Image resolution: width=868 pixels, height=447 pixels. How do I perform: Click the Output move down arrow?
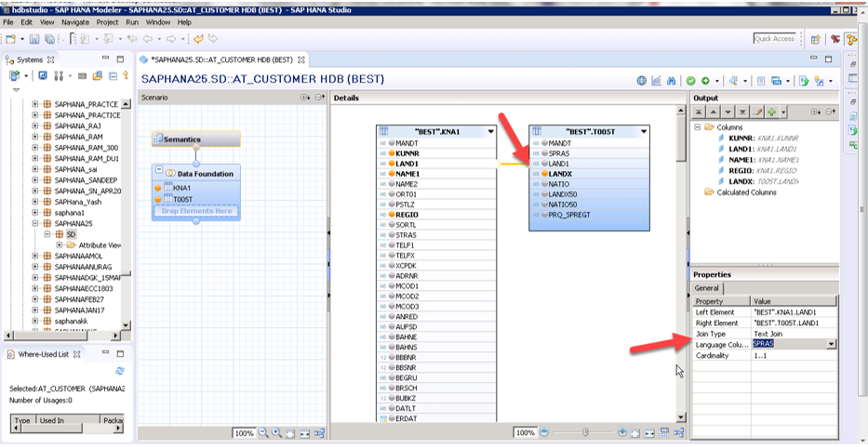(728, 112)
